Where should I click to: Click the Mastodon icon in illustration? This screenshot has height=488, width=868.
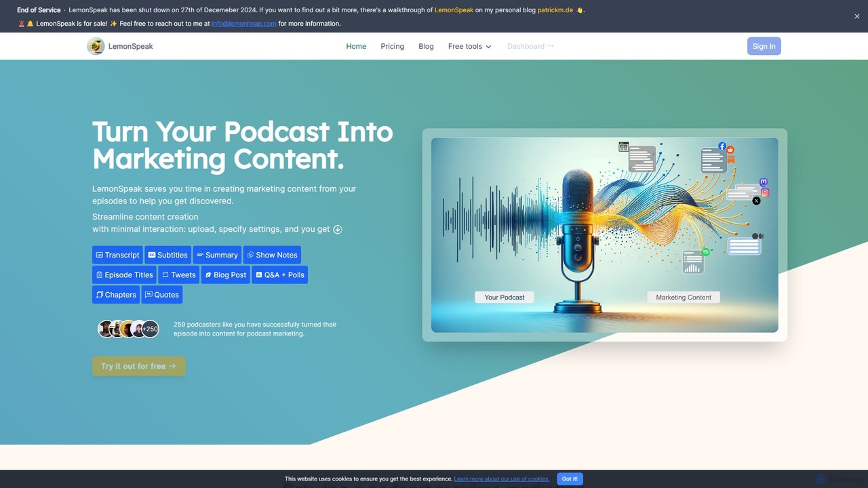[764, 182]
